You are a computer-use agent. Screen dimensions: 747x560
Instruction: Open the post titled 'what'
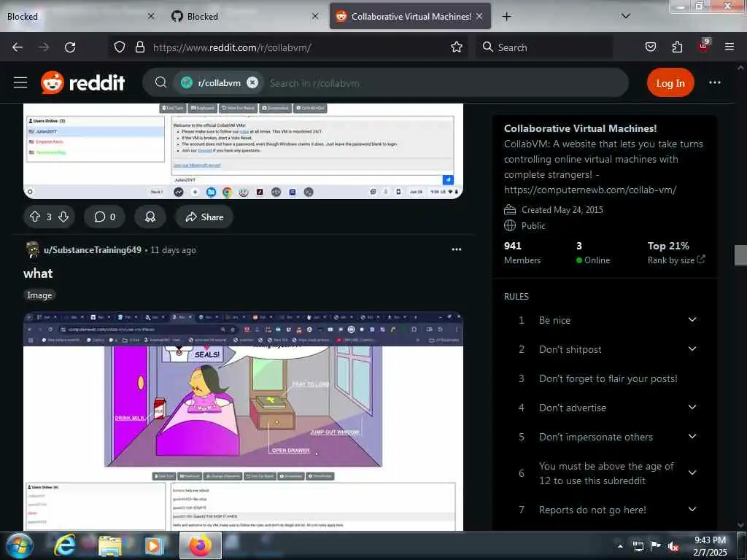coord(38,273)
